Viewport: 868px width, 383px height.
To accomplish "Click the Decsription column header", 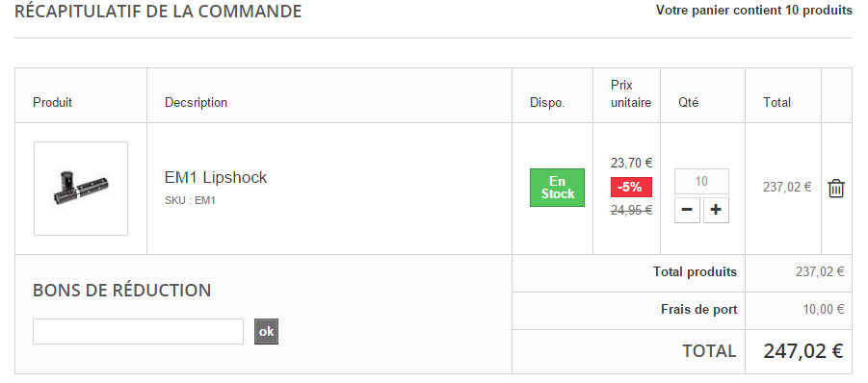I will pyautogui.click(x=196, y=103).
